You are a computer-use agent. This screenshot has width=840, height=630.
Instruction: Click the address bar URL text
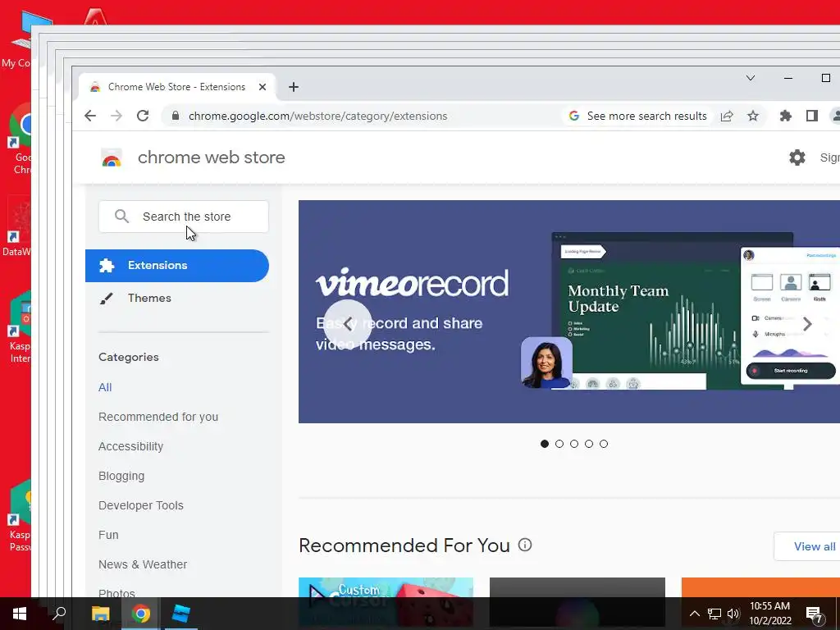pyautogui.click(x=317, y=116)
